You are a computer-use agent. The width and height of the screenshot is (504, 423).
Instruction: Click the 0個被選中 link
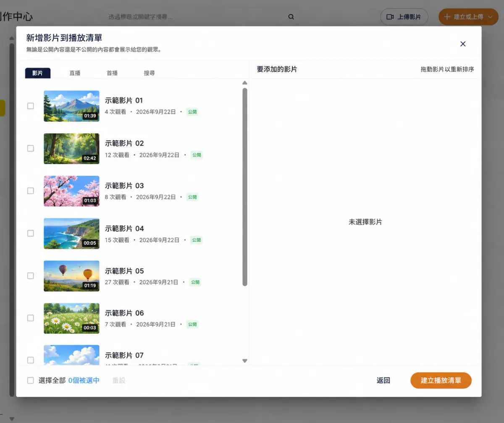[x=84, y=380]
